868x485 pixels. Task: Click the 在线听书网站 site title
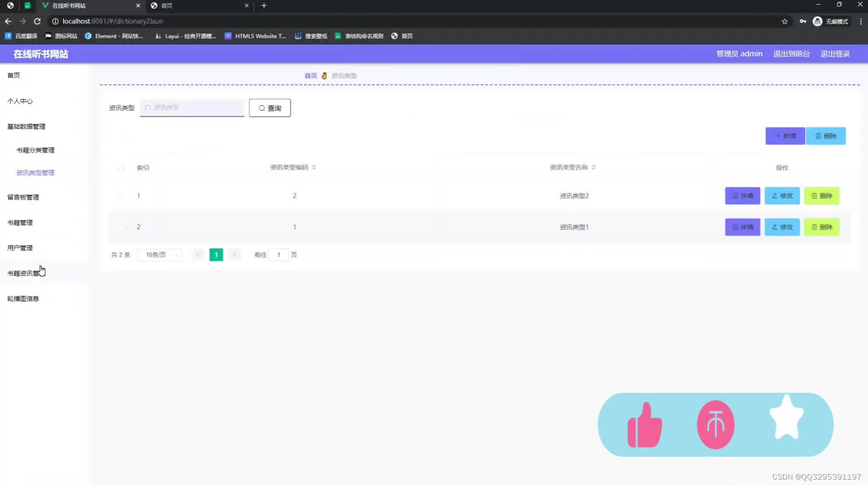pos(40,54)
